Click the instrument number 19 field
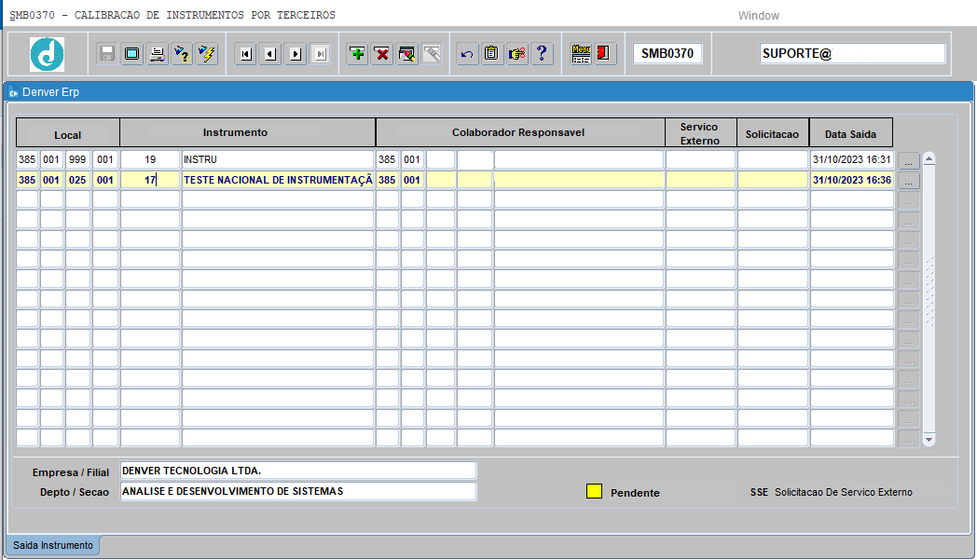Image resolution: width=977 pixels, height=560 pixels. tap(150, 159)
